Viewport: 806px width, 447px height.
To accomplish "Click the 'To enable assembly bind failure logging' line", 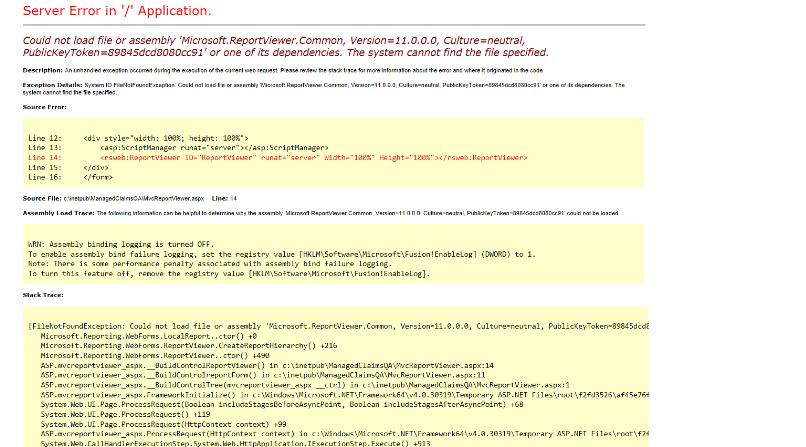I will coord(282,254).
